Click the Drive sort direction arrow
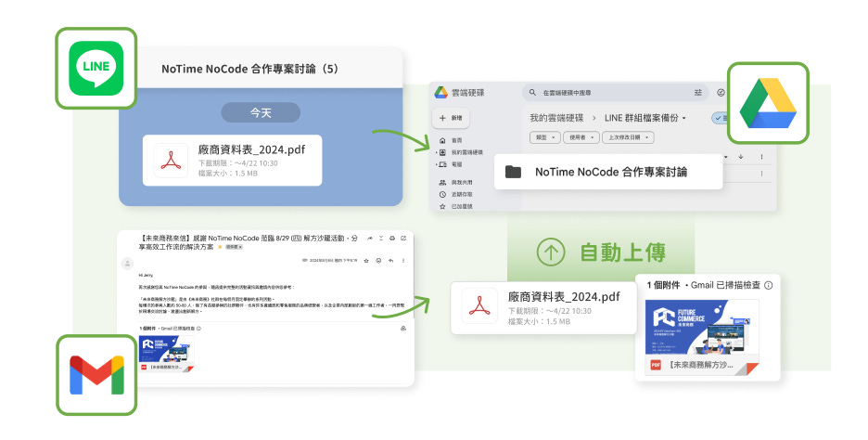 (741, 157)
